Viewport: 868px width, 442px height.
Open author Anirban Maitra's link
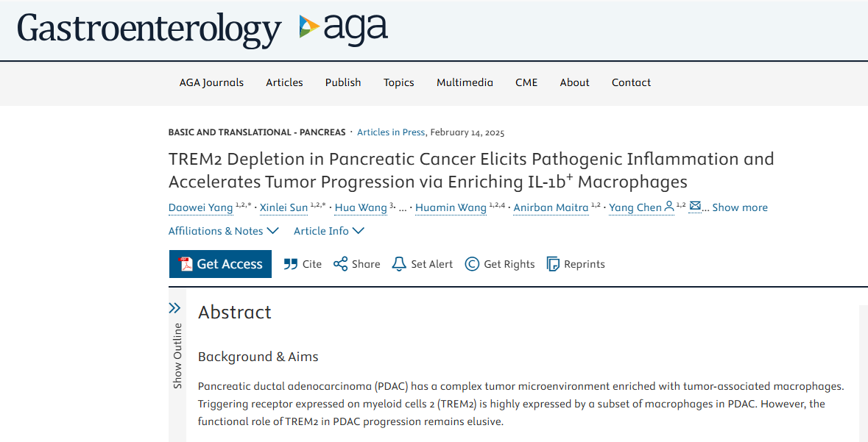[x=551, y=207]
